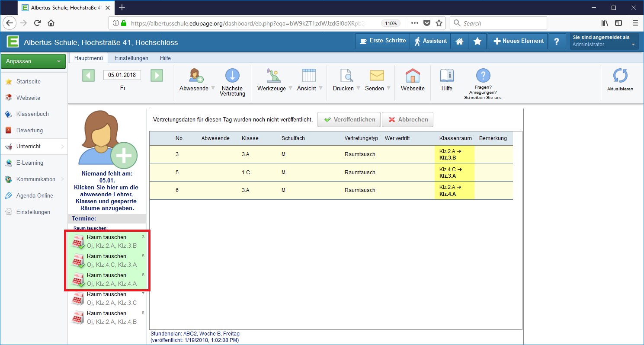This screenshot has height=345, width=644.
Task: Click the browser URL address bar
Action: (277, 23)
